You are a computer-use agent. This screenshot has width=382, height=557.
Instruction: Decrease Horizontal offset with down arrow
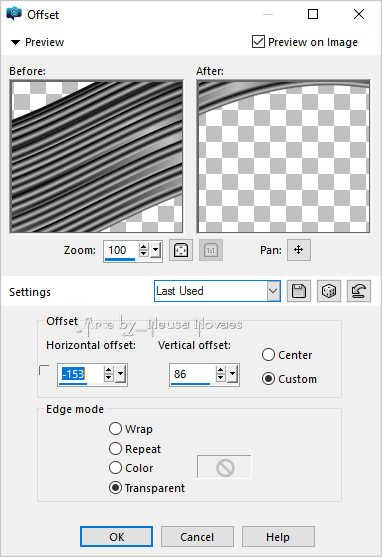109,378
